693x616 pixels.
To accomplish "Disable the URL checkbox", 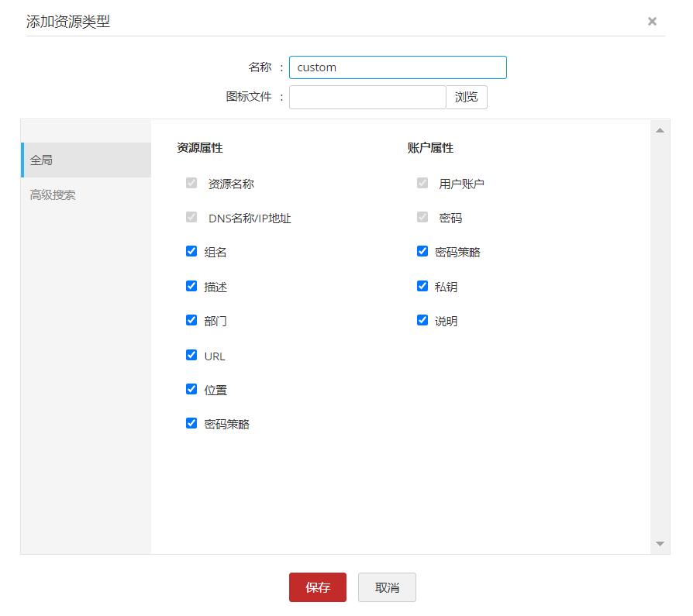I will click(191, 355).
